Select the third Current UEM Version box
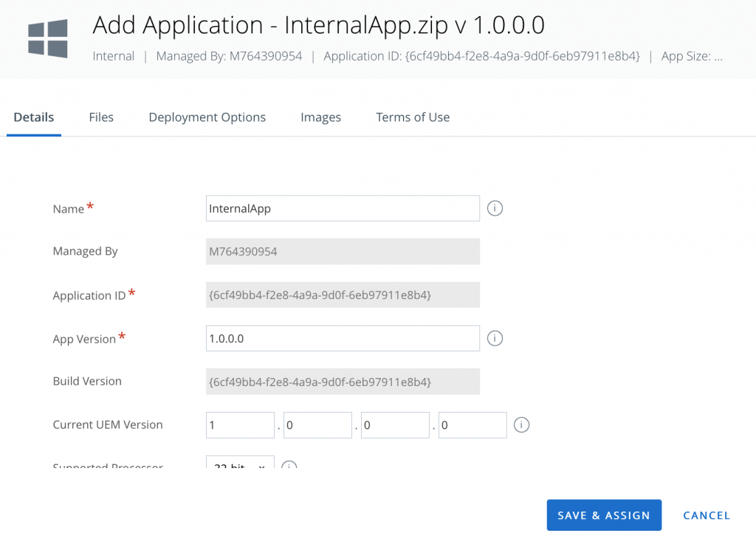This screenshot has width=756, height=547. point(395,425)
